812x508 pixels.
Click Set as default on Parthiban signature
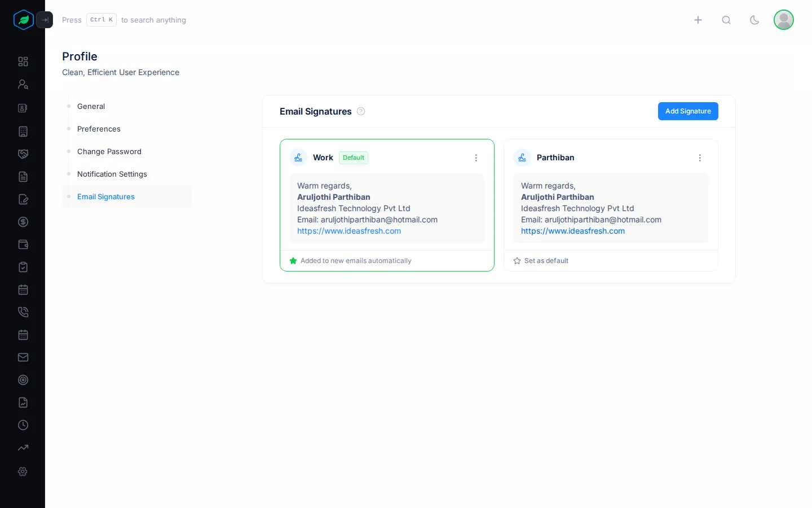pyautogui.click(x=546, y=261)
